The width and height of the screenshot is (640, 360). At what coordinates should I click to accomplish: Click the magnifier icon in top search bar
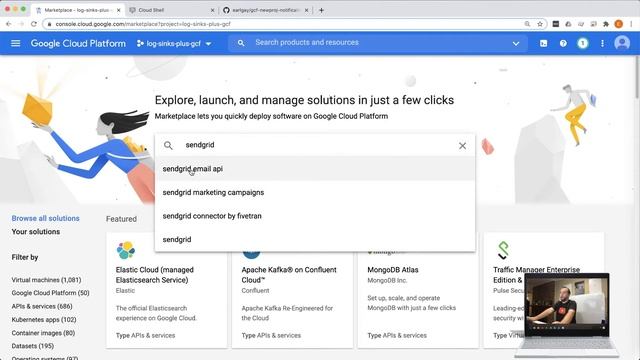tap(241, 43)
